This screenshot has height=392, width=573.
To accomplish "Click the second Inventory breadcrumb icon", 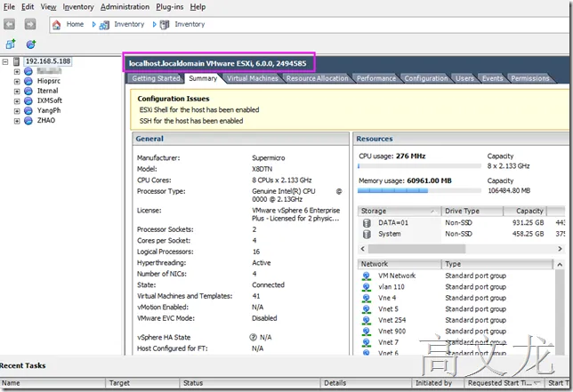I will coord(165,25).
